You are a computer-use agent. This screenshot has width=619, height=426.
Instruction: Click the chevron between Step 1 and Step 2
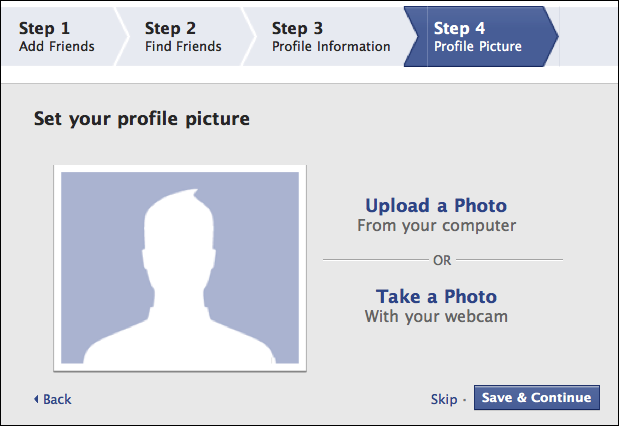tap(122, 36)
